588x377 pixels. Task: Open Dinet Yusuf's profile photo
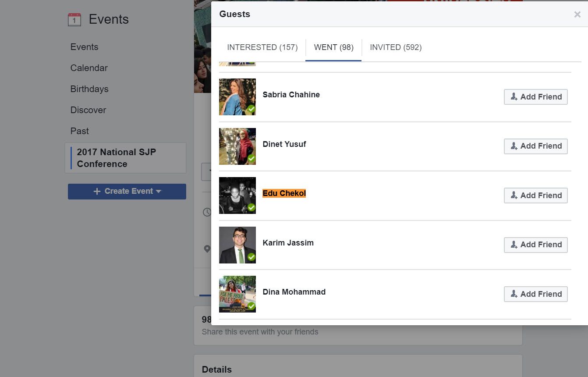[237, 146]
